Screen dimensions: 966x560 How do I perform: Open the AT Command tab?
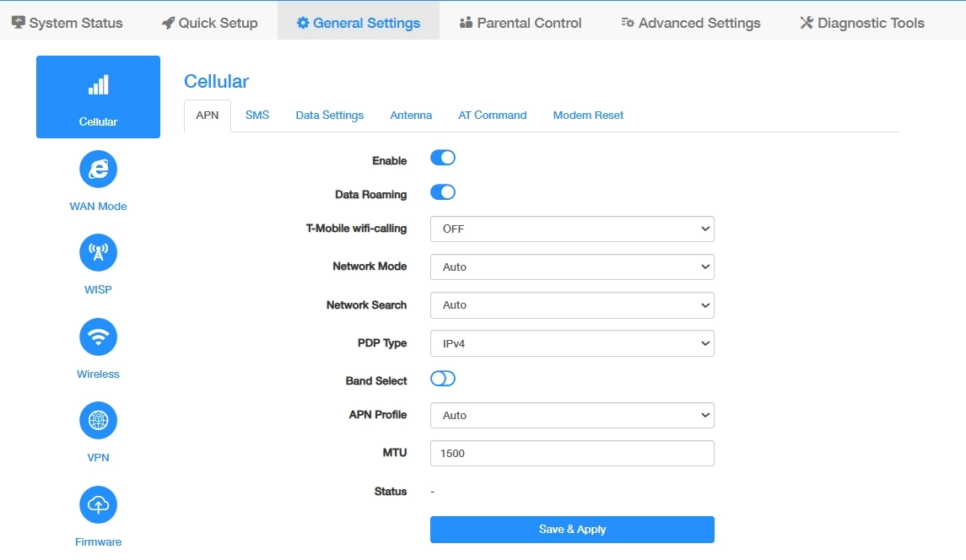click(492, 115)
